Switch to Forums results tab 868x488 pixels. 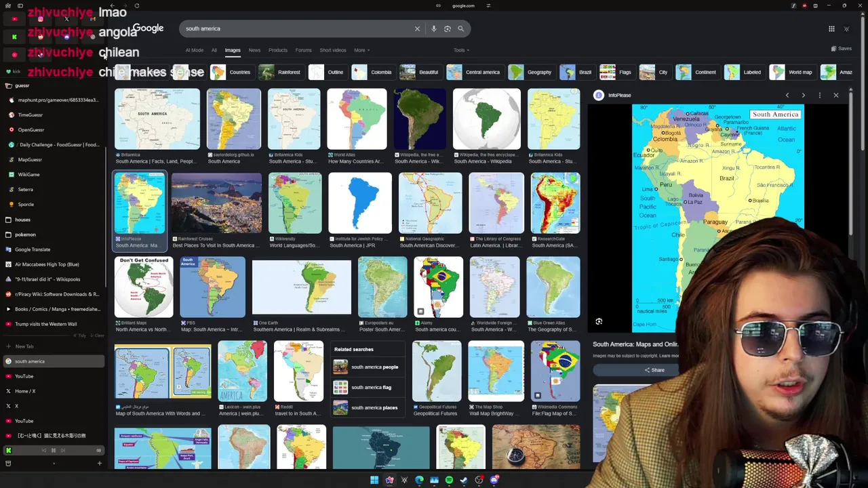tap(303, 50)
